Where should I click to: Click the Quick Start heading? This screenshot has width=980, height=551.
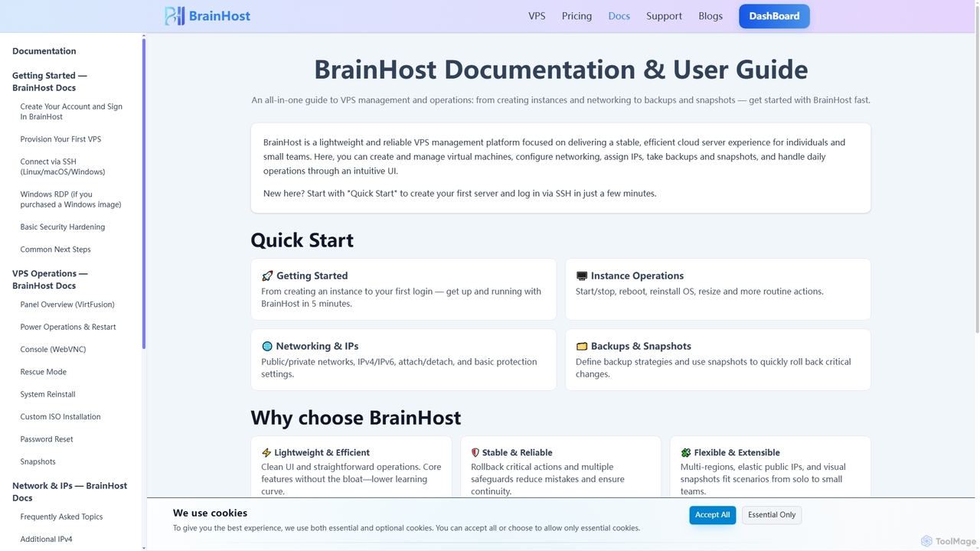pyautogui.click(x=302, y=240)
